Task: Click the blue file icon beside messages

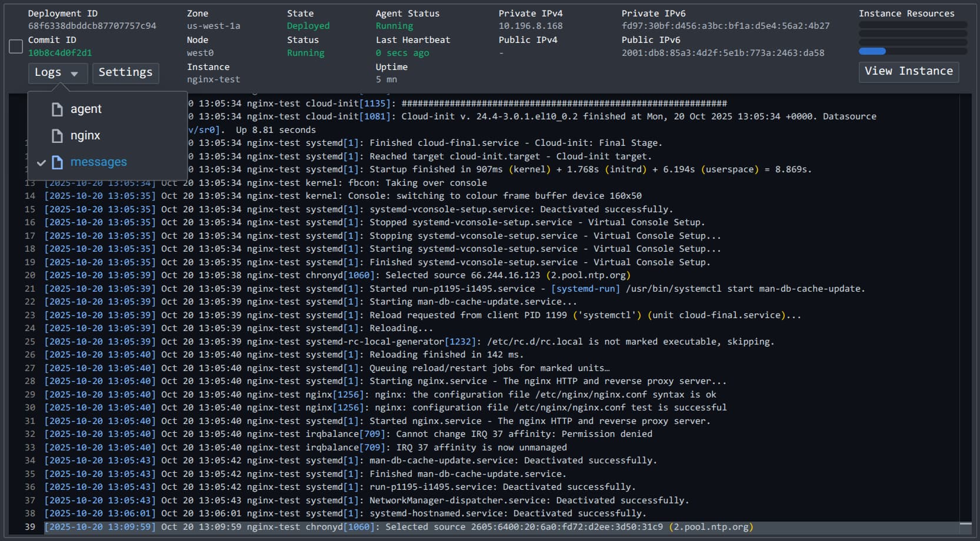Action: pos(57,162)
